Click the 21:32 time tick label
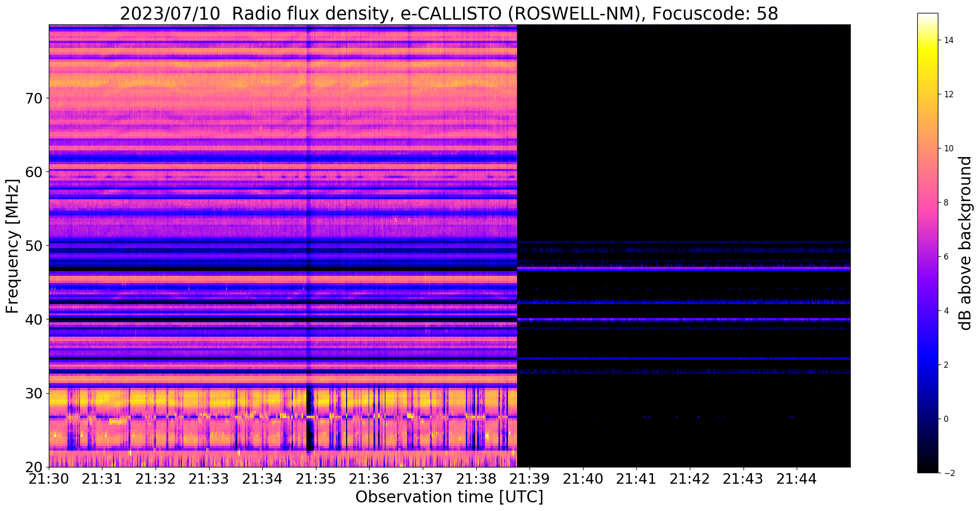 (x=156, y=478)
